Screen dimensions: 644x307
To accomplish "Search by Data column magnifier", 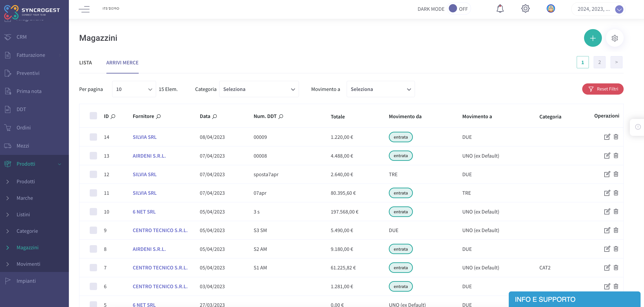I will [x=214, y=116].
